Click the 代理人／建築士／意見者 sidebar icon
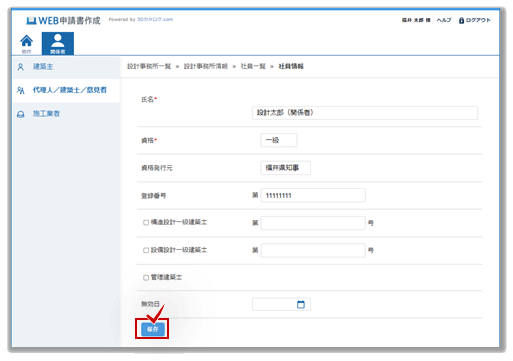513x361 pixels. tap(21, 90)
